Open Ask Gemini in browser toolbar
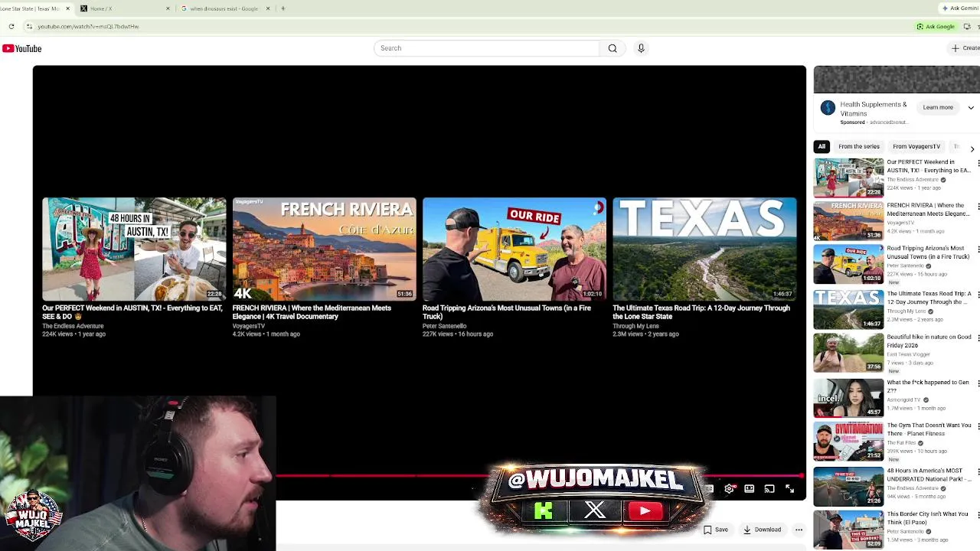The height and width of the screenshot is (551, 980). point(961,8)
